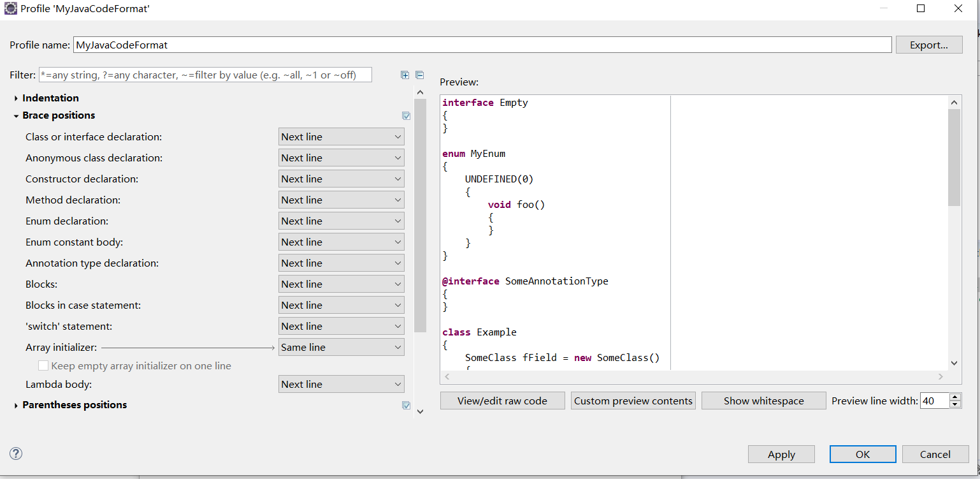Click the Cancel button

pyautogui.click(x=935, y=454)
